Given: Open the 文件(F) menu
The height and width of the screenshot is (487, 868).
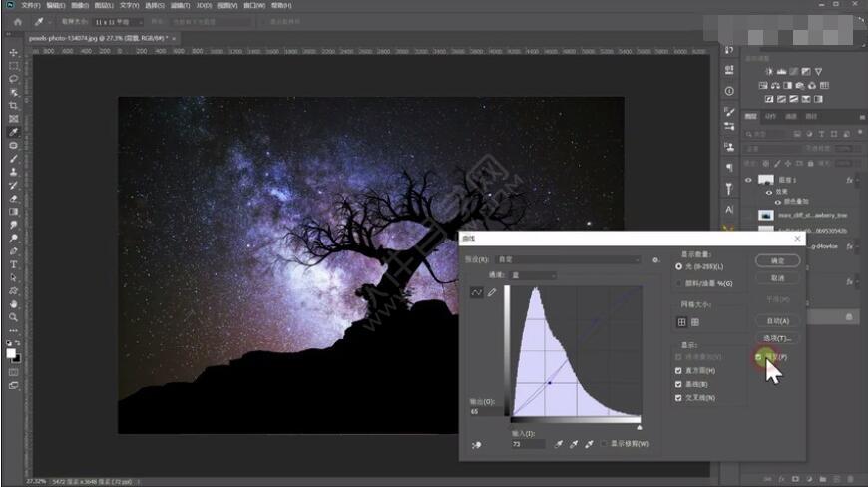Looking at the screenshot, I should tap(30, 5).
